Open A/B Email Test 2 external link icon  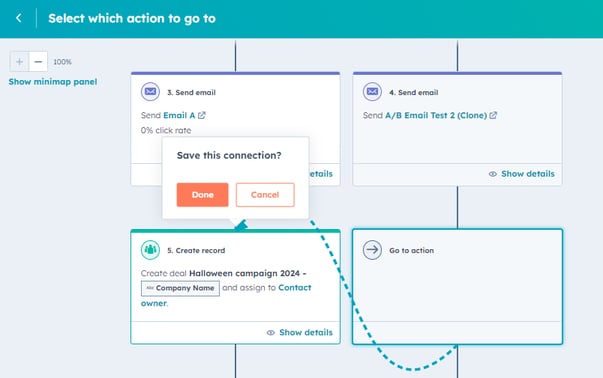(493, 115)
